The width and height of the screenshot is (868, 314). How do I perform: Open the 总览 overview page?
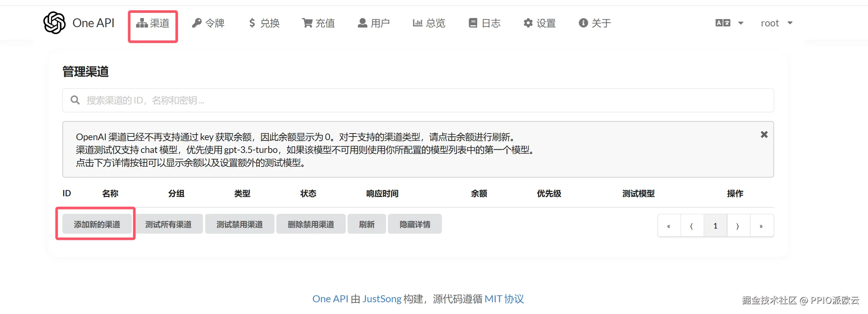pos(429,23)
